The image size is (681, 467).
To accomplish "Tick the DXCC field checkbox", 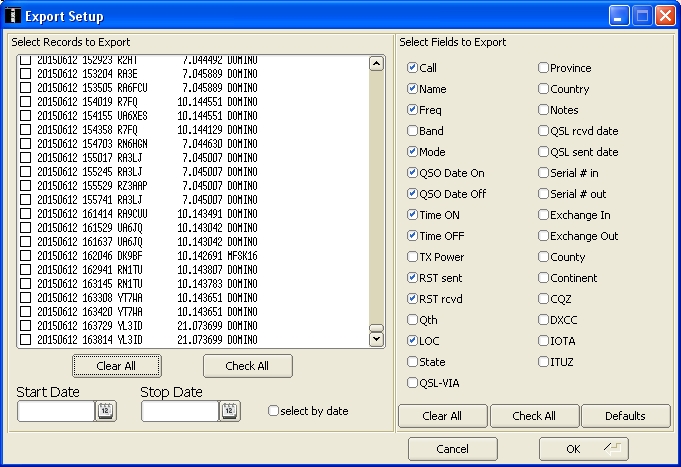I will click(544, 320).
